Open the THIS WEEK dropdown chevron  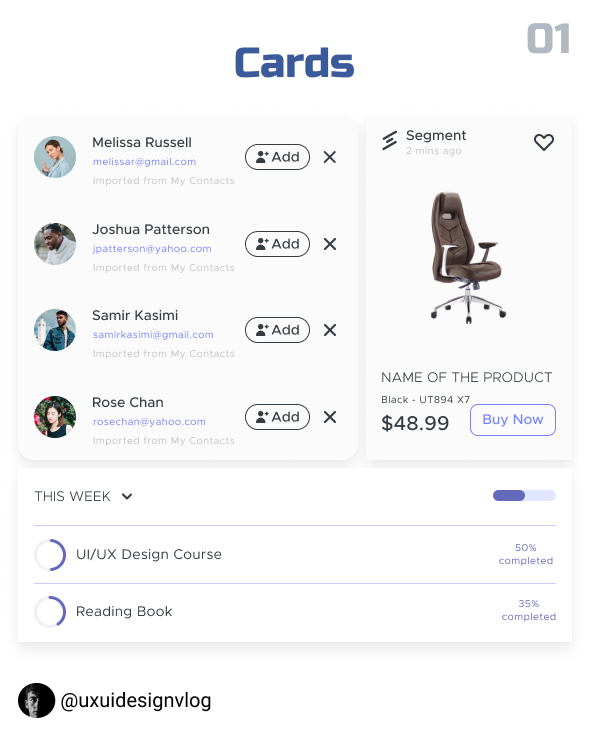click(127, 496)
